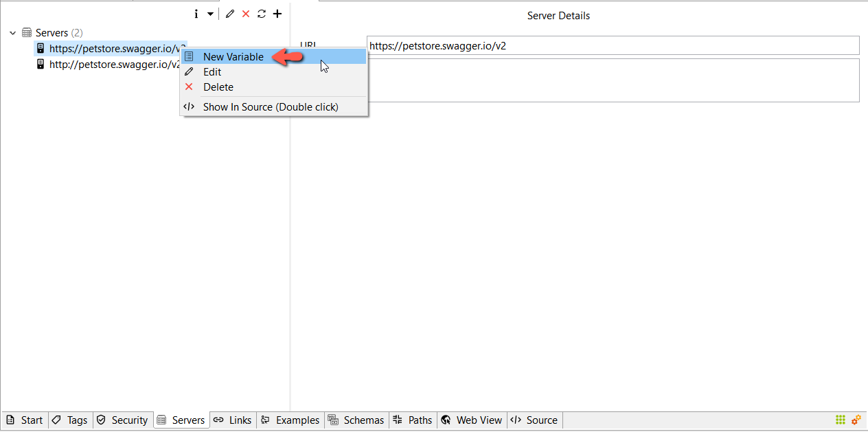Switch to the Start tab
This screenshot has height=432, width=868.
pos(25,420)
